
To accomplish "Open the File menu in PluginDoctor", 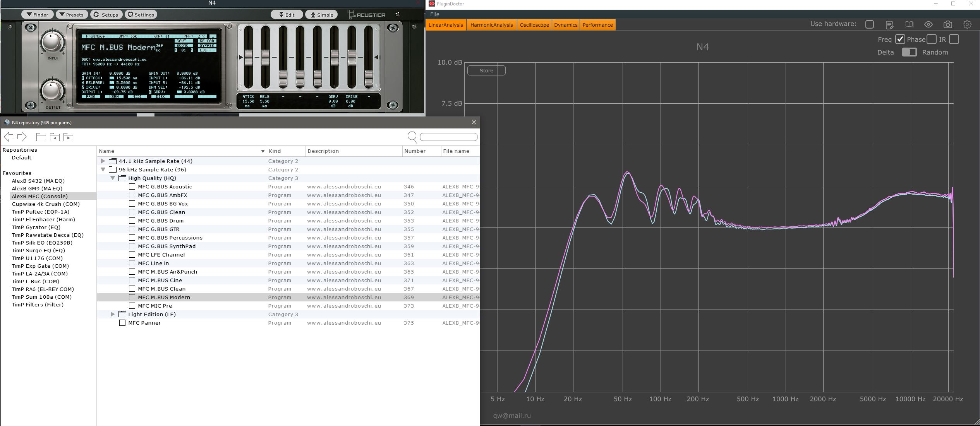I will pos(434,14).
